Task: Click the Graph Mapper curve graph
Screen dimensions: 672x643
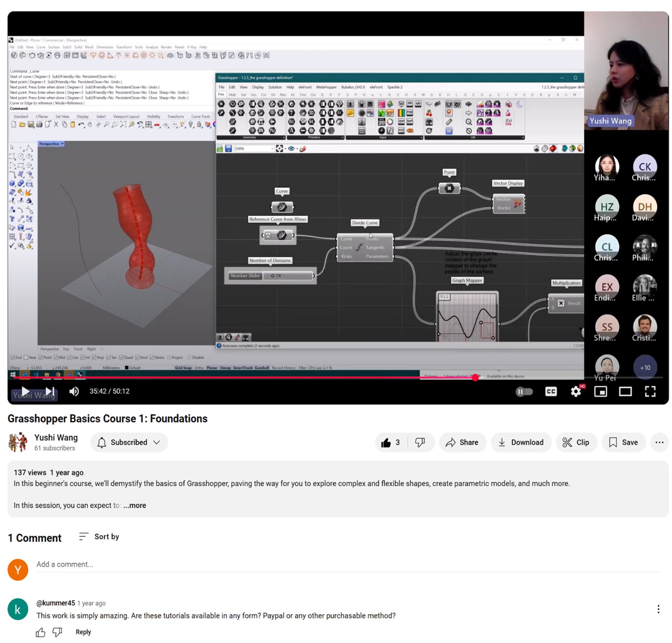Action: [467, 316]
